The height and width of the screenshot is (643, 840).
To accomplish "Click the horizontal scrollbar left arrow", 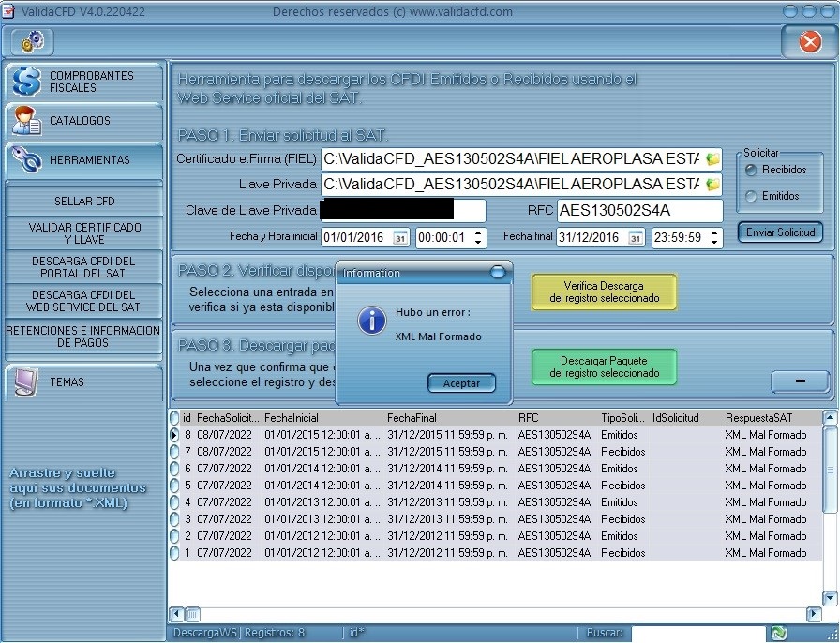I will coord(175,614).
